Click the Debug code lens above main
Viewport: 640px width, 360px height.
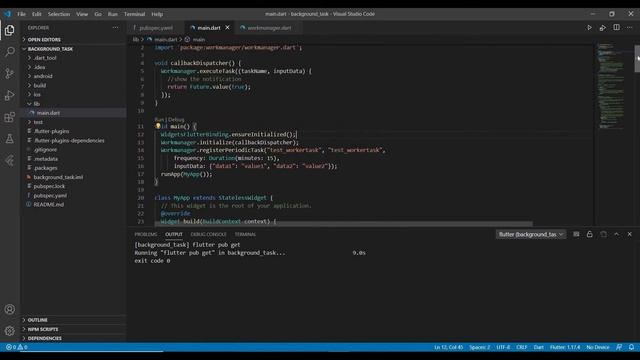tap(176, 120)
